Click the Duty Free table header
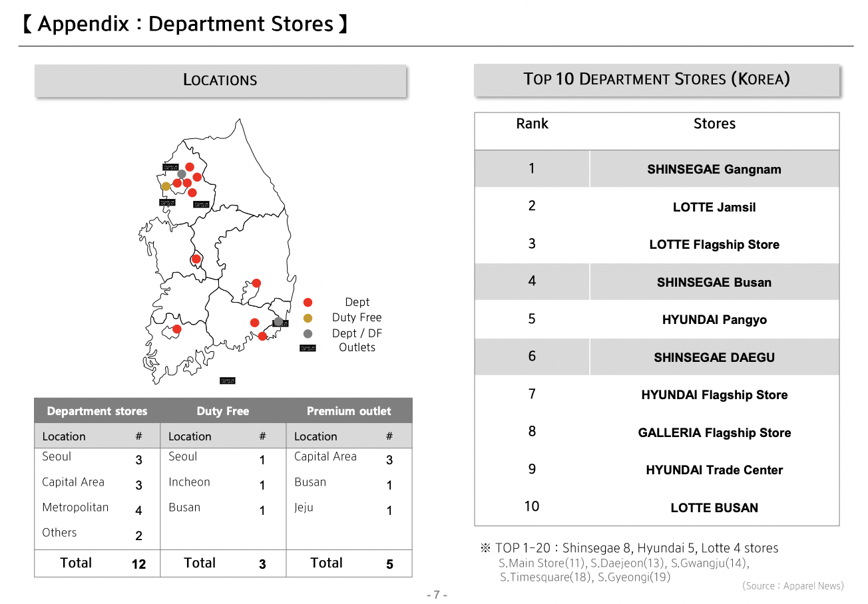 pyautogui.click(x=223, y=411)
